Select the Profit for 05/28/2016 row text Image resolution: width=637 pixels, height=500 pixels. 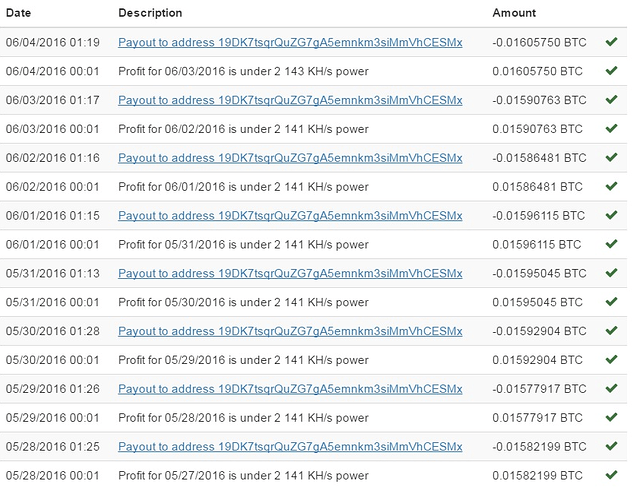click(x=243, y=418)
